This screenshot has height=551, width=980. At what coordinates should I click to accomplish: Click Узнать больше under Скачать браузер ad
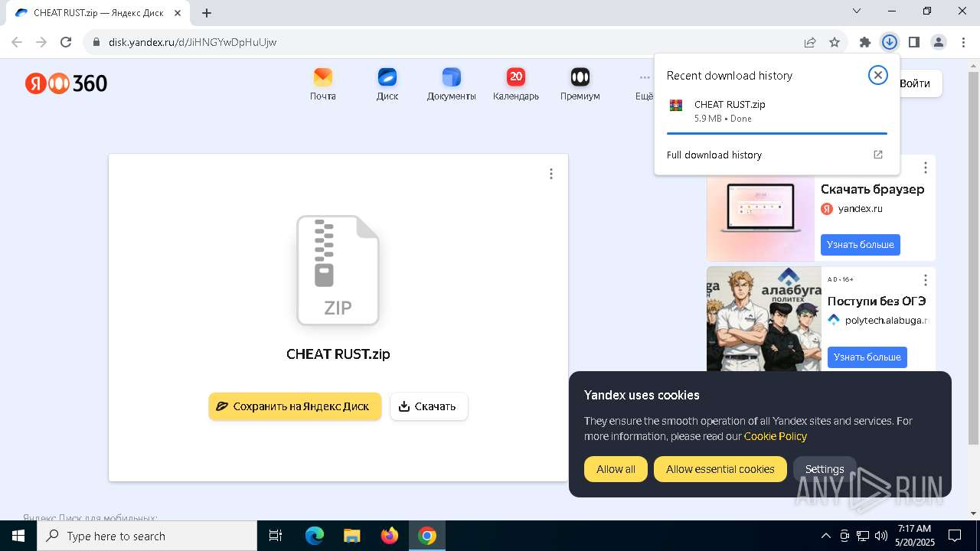(x=861, y=245)
